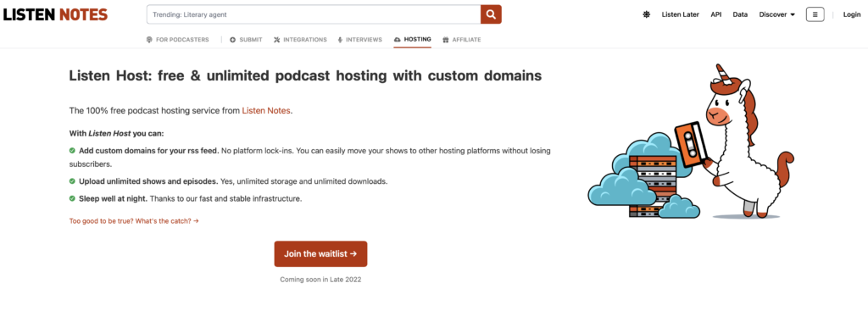868x322 pixels.
Task: Click the green check beside Sleep well
Action: (72, 198)
